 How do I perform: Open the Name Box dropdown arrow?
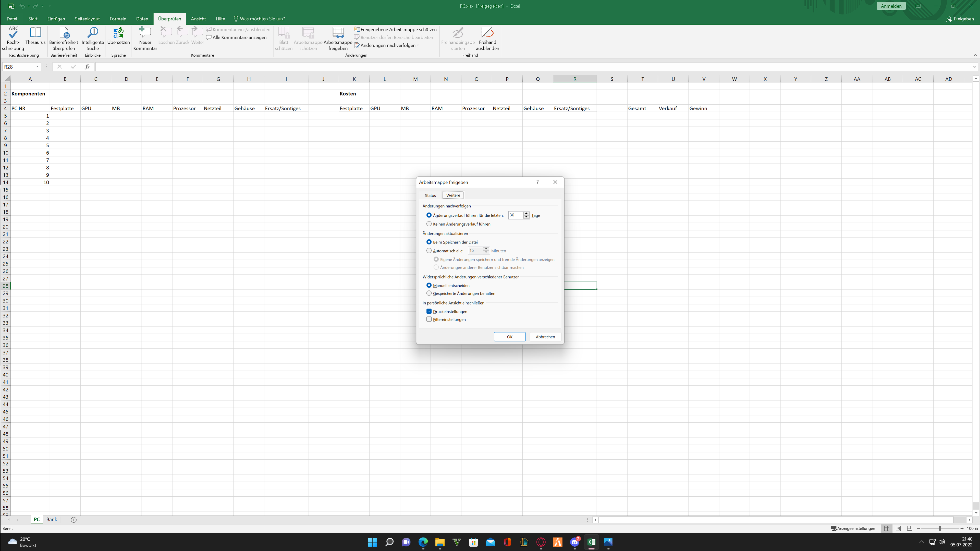[x=37, y=67]
